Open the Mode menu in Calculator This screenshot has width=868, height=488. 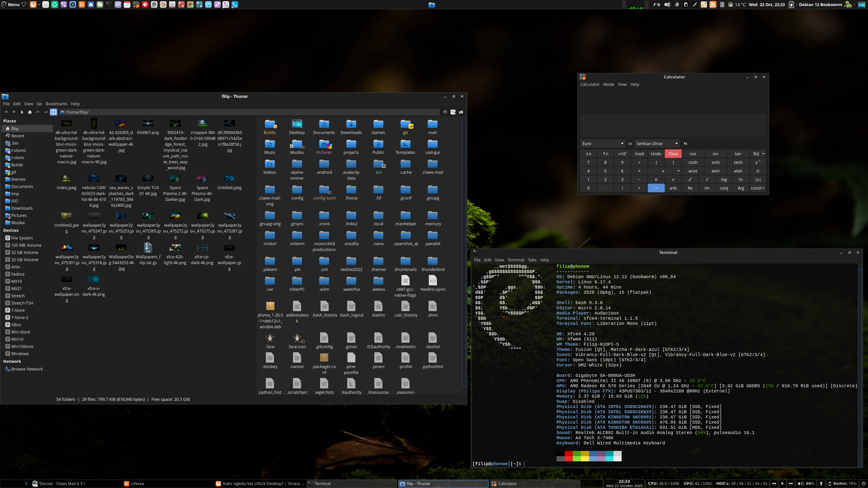tap(608, 84)
